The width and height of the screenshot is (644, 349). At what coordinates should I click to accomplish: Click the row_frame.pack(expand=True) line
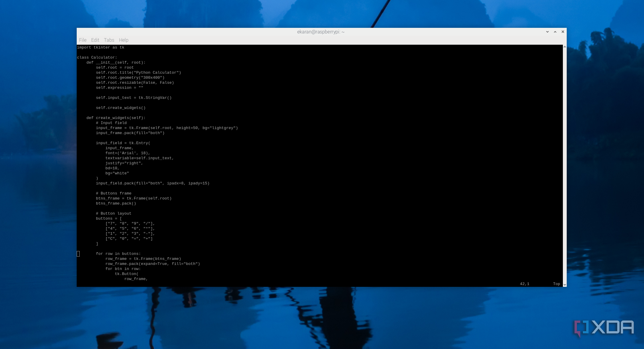pyautogui.click(x=153, y=264)
